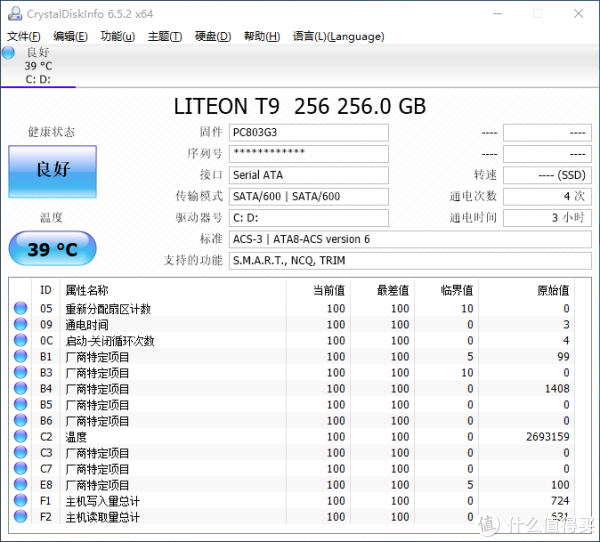This screenshot has width=600, height=542.
Task: Click status orb for row E8
Action: pos(21,485)
